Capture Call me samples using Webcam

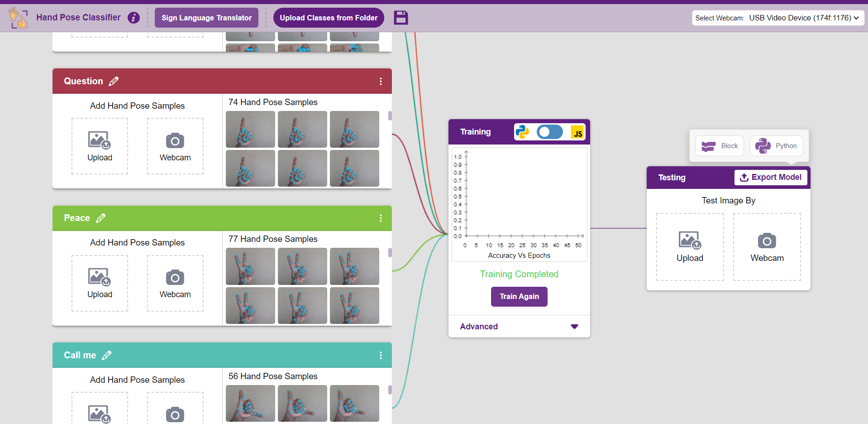[175, 408]
